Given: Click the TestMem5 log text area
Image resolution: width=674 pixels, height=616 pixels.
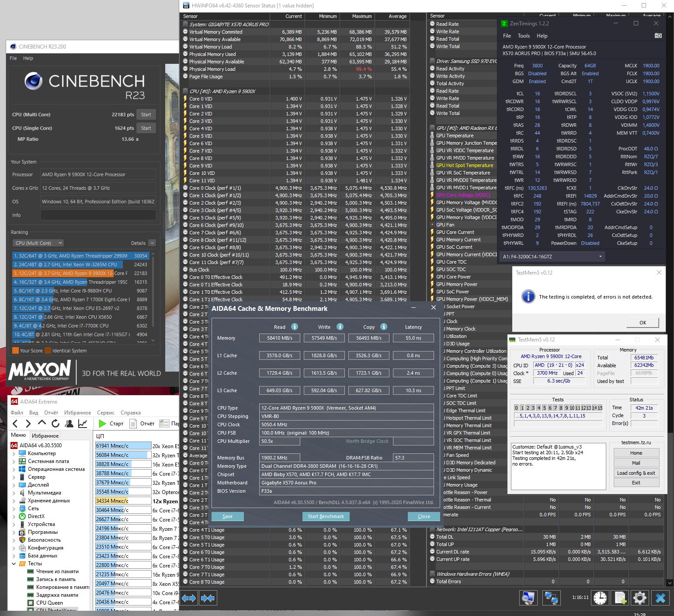Looking at the screenshot, I should [x=558, y=466].
